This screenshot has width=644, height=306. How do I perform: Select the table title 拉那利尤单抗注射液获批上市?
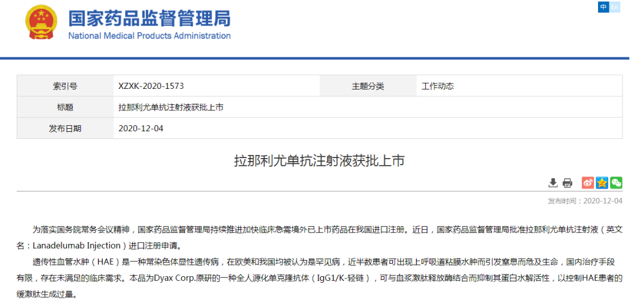[171, 107]
